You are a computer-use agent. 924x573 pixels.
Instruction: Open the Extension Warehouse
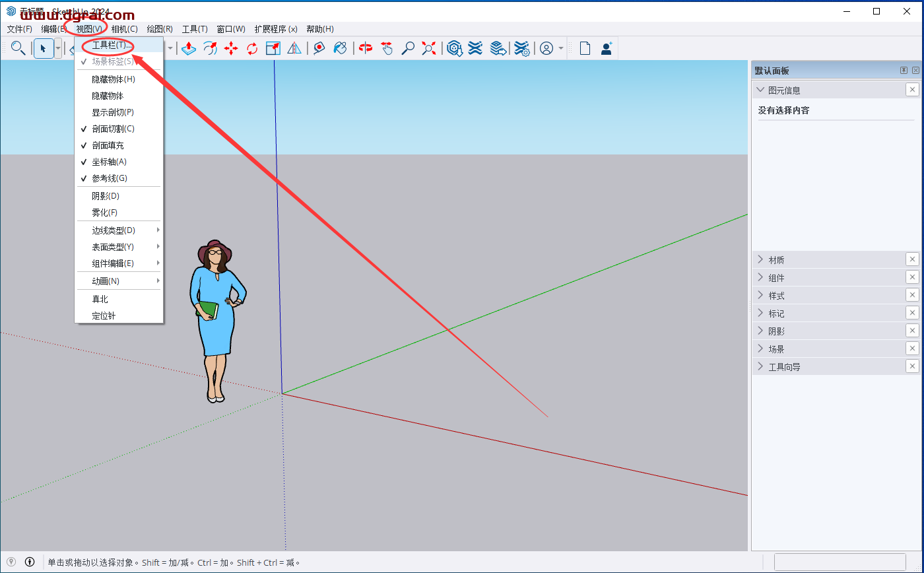(x=475, y=48)
